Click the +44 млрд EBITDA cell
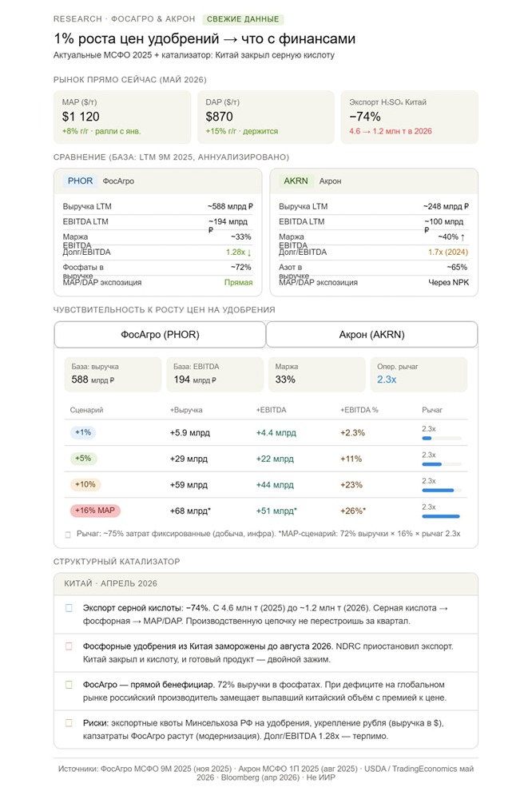 tap(275, 485)
